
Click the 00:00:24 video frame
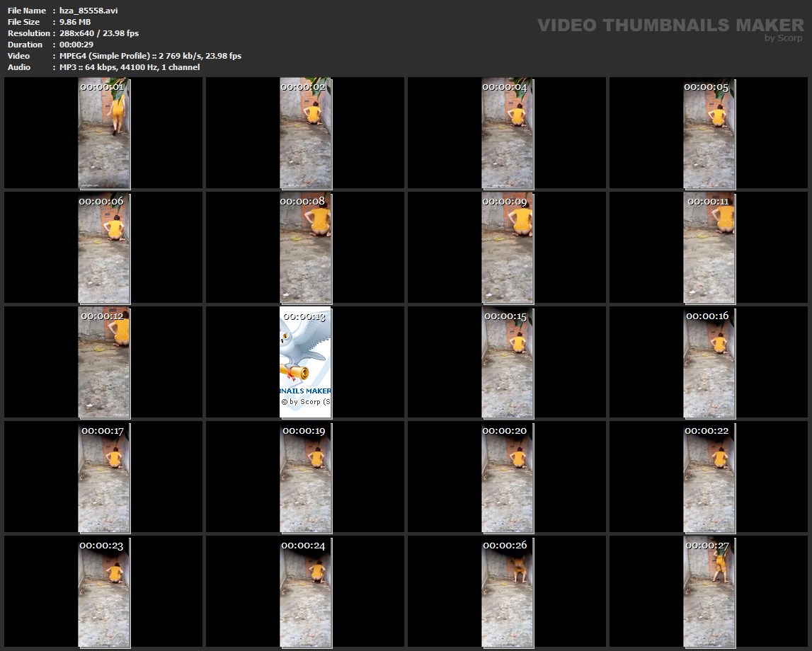[x=306, y=592]
